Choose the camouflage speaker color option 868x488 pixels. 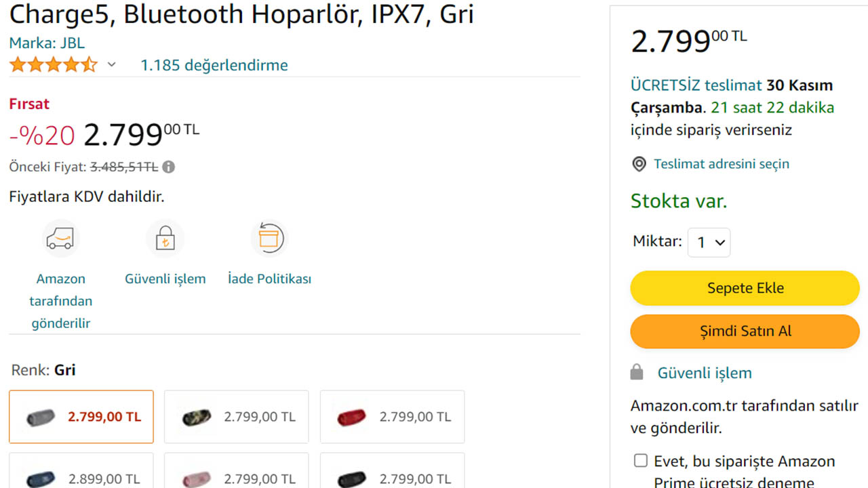pos(236,417)
